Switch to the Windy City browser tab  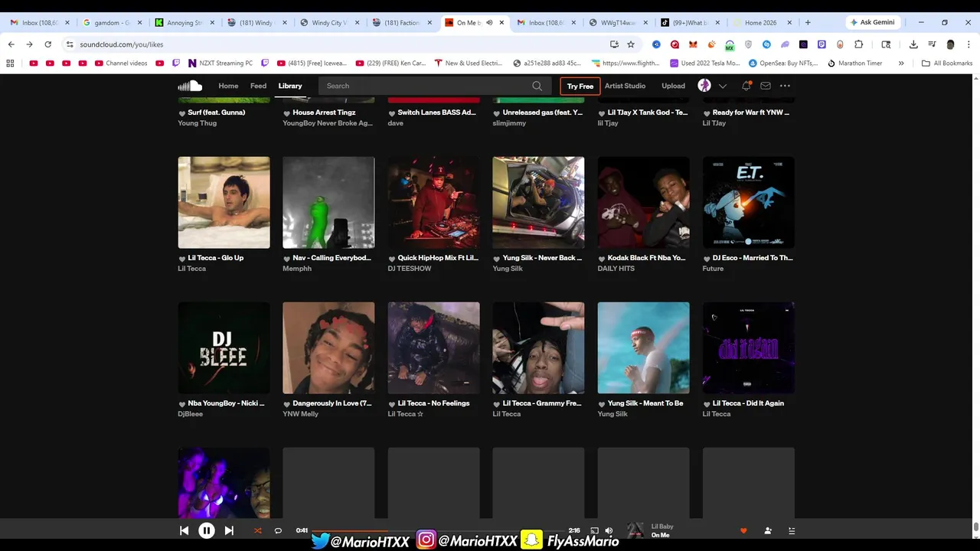[329, 22]
